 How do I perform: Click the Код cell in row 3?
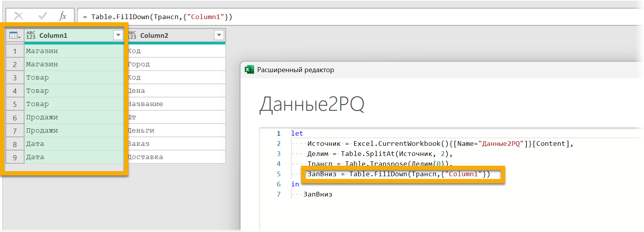point(177,78)
